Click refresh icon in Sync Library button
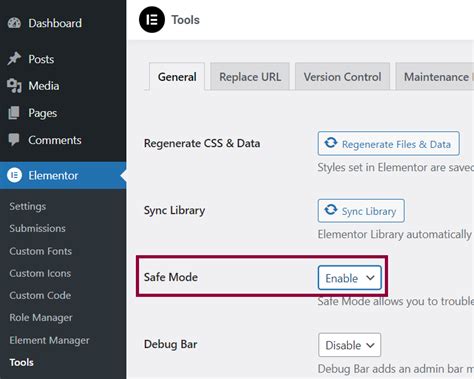The image size is (474, 379). coord(331,210)
